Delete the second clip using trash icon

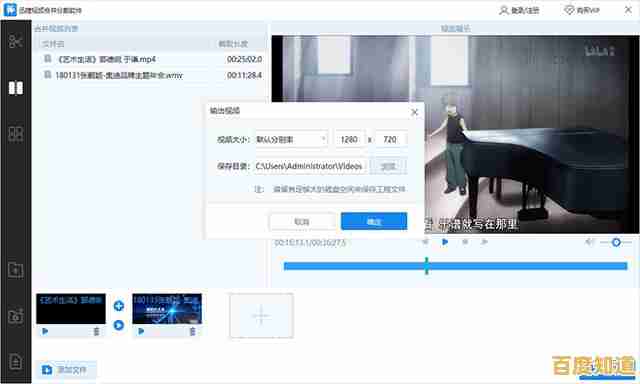192,331
